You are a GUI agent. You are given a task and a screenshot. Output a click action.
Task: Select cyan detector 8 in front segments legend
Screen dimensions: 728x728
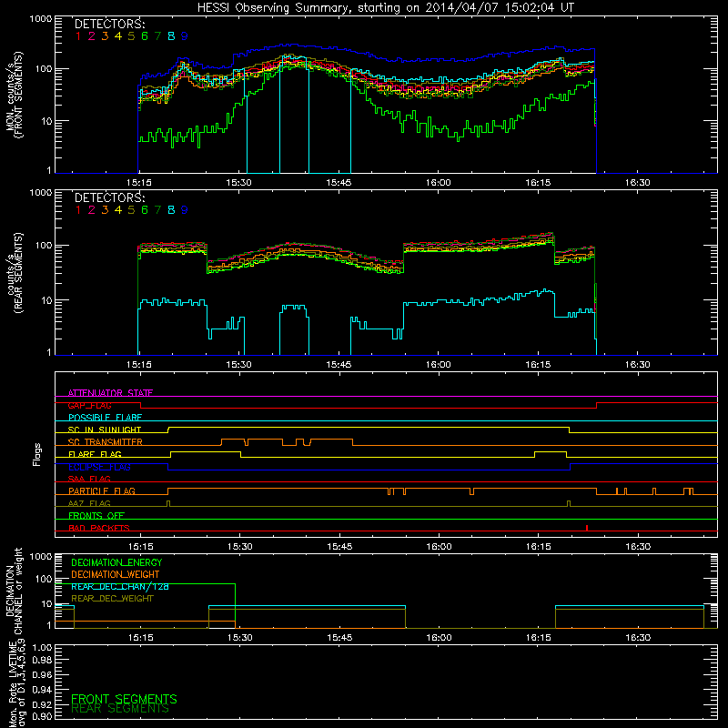(x=171, y=36)
